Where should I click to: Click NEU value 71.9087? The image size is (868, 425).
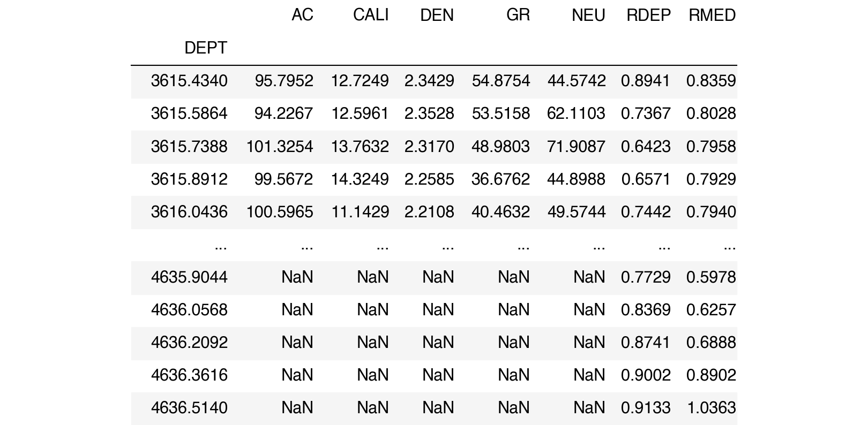pos(576,146)
